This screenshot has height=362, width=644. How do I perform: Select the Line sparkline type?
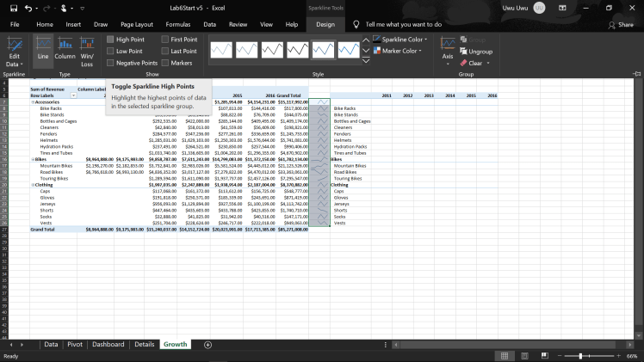43,48
